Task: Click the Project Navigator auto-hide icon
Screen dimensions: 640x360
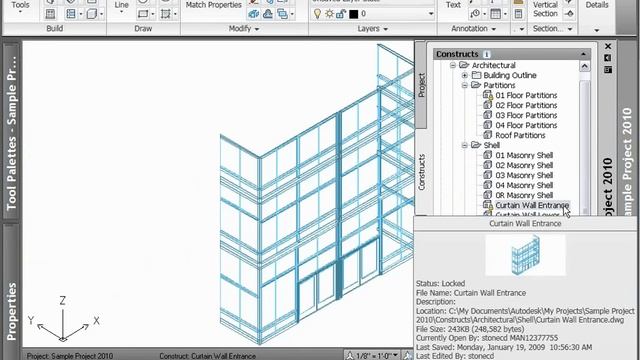Action: pos(608,58)
